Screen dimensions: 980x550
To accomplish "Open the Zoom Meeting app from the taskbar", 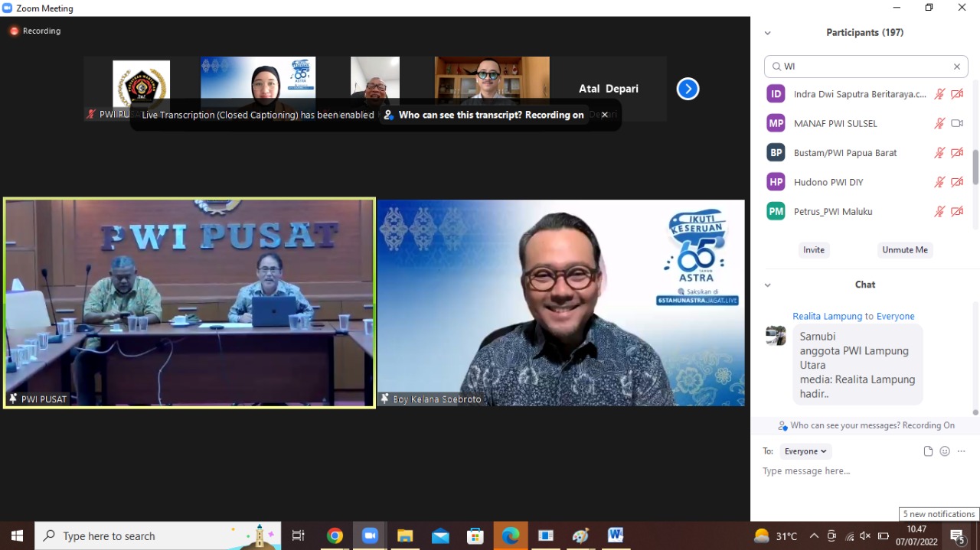I will pos(370,535).
